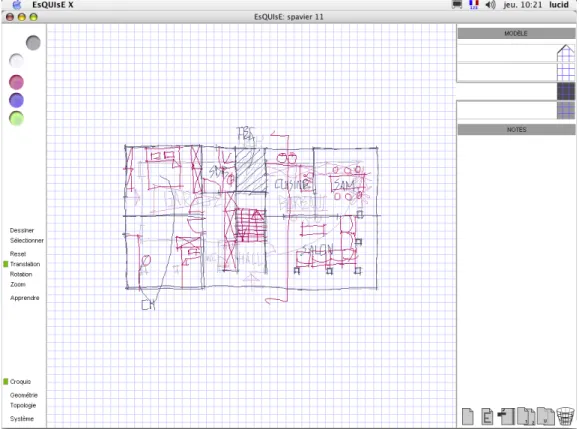Select the roof-shaped layer thumbnail
The image size is (579, 429).
coord(566,53)
